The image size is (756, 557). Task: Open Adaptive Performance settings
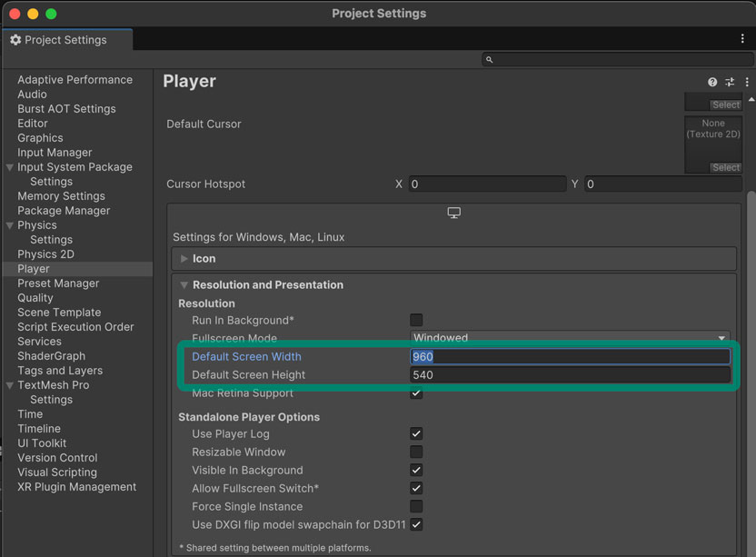(x=75, y=80)
